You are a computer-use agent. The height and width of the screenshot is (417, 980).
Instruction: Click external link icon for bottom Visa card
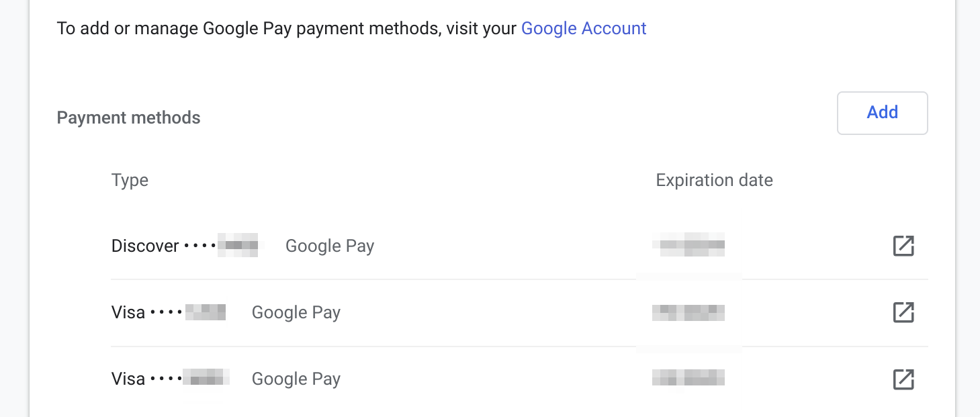[x=903, y=379]
